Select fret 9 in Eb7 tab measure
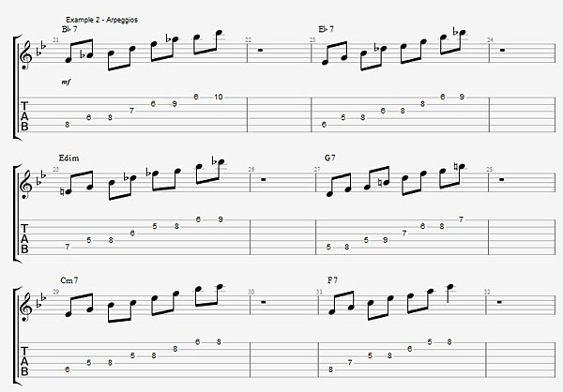 pyautogui.click(x=462, y=97)
